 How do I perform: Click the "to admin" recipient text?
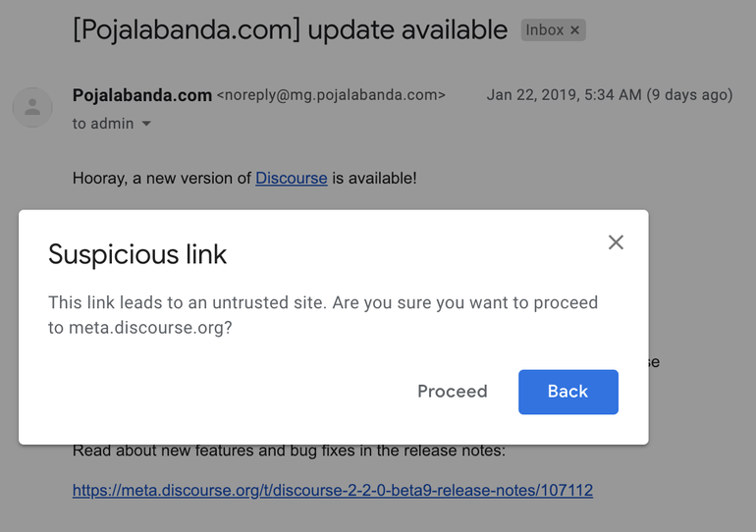point(103,124)
